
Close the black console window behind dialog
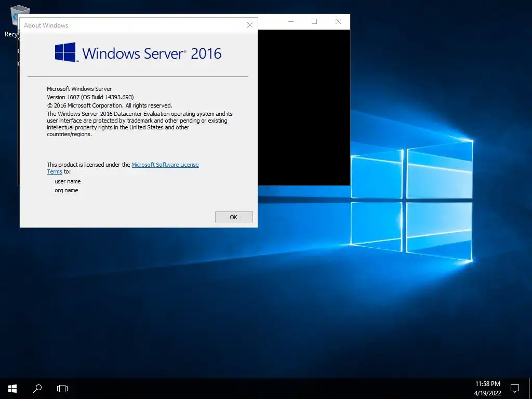[x=338, y=21]
